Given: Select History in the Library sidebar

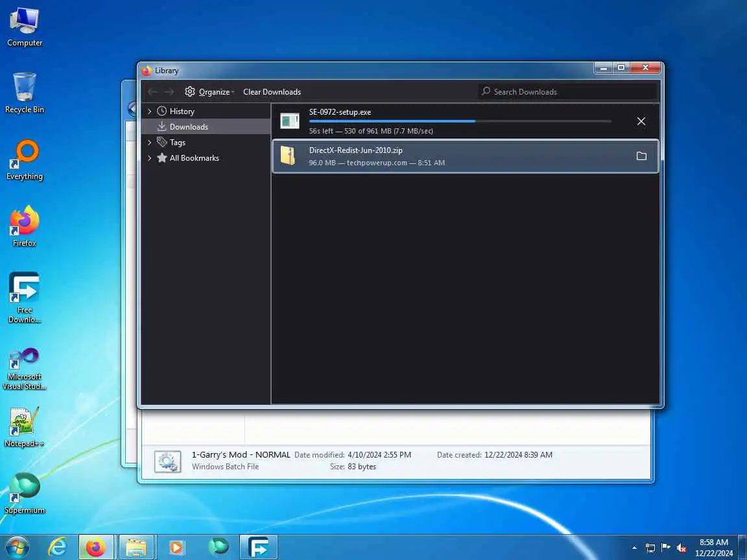Looking at the screenshot, I should 182,111.
